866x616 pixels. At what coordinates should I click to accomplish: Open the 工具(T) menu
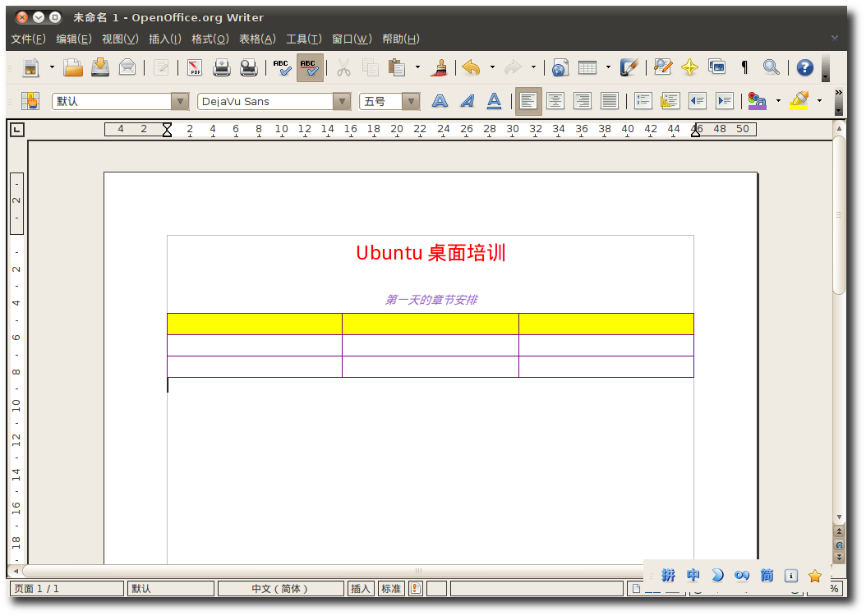[x=303, y=39]
